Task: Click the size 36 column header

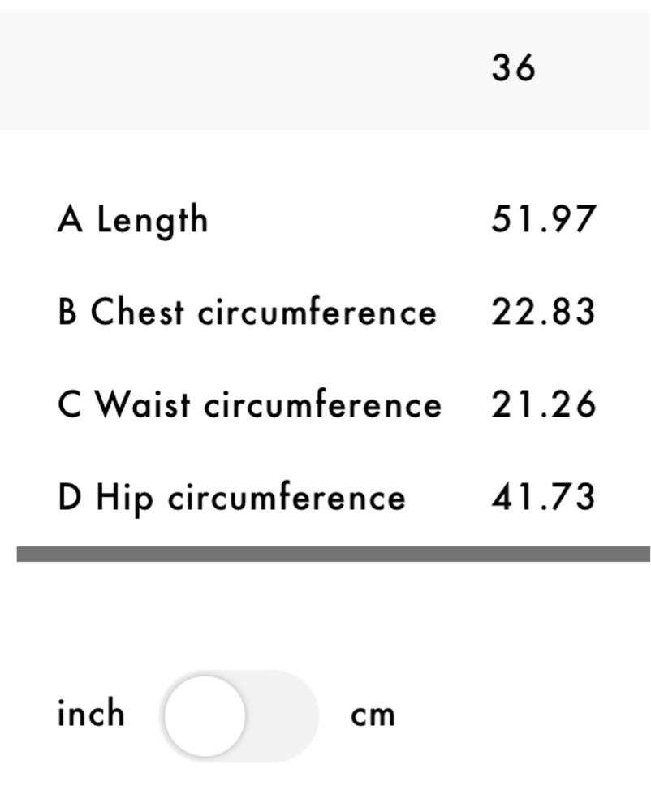Action: [513, 68]
